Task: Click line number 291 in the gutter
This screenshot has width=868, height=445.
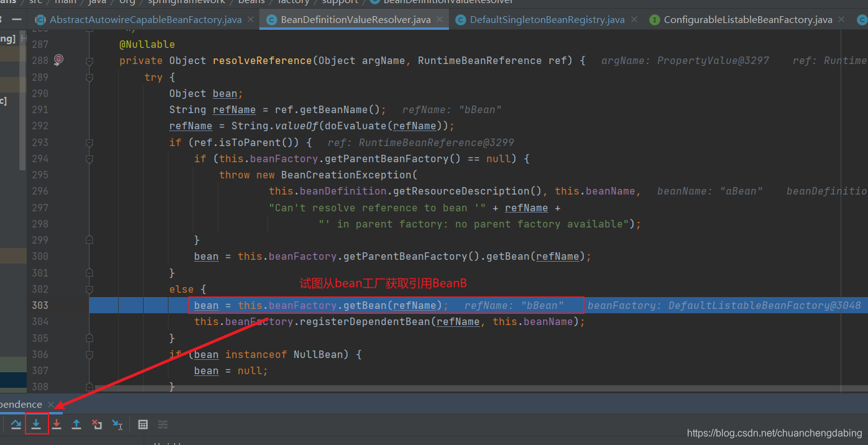Action: [x=40, y=109]
